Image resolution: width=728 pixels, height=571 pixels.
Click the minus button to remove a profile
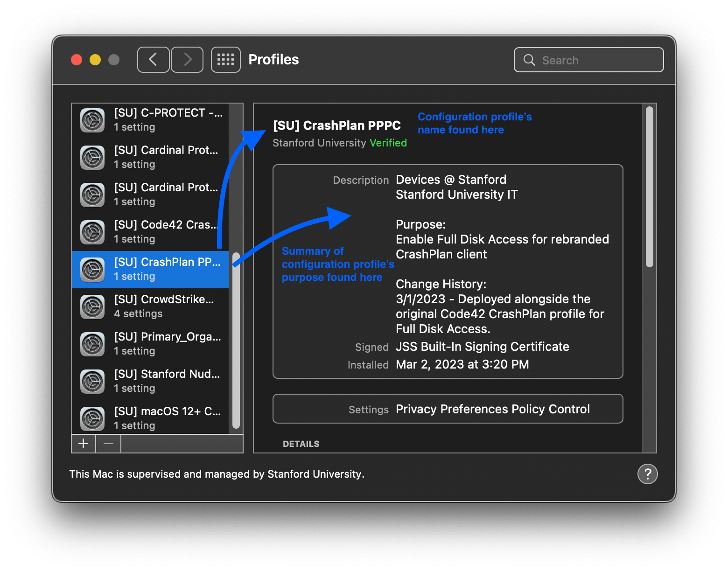[108, 444]
